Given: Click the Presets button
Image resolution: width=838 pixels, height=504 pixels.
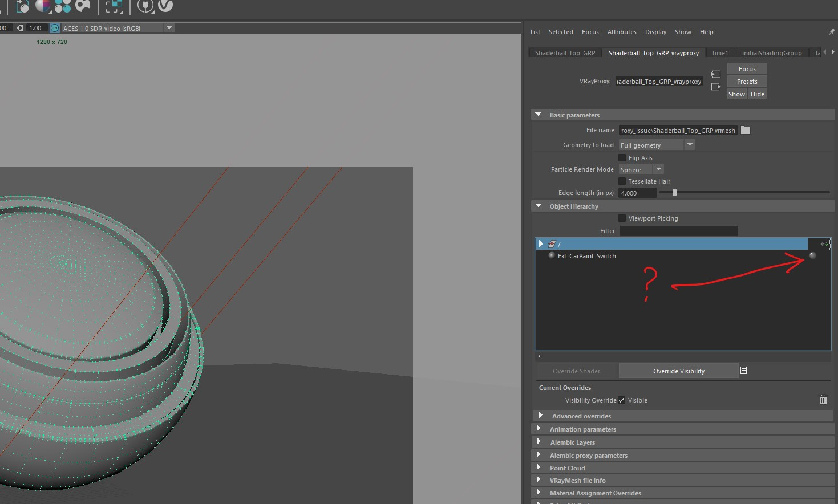Looking at the screenshot, I should [x=747, y=82].
